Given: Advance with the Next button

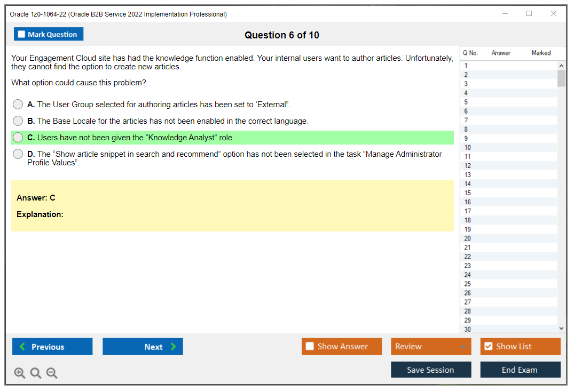Looking at the screenshot, I should pyautogui.click(x=143, y=347).
